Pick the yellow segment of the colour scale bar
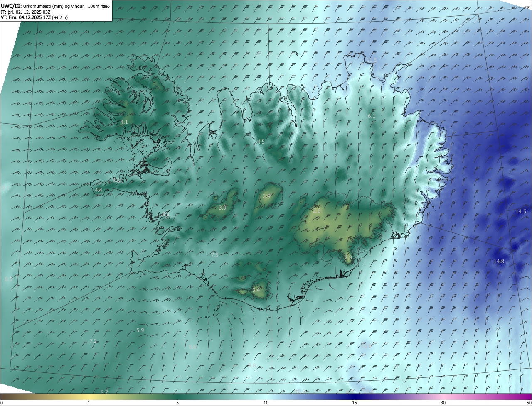Screen dimensions: 532x406 [89, 397]
